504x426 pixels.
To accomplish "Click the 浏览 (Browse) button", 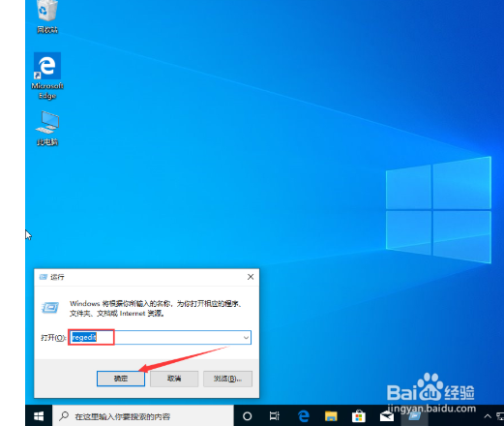I will click(x=227, y=379).
